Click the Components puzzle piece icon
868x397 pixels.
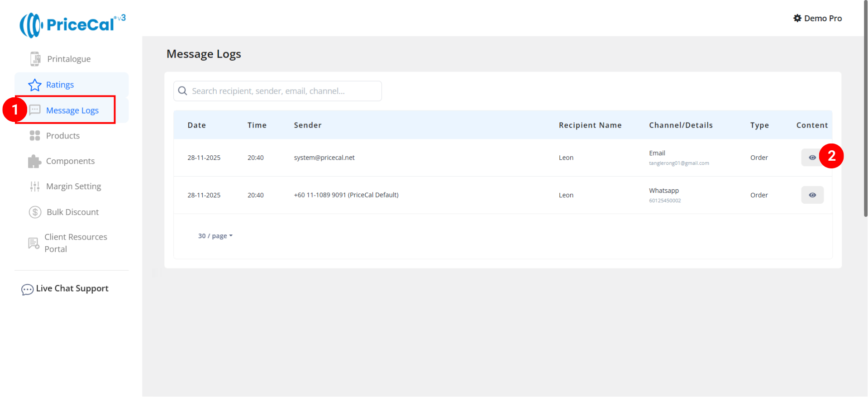(34, 161)
